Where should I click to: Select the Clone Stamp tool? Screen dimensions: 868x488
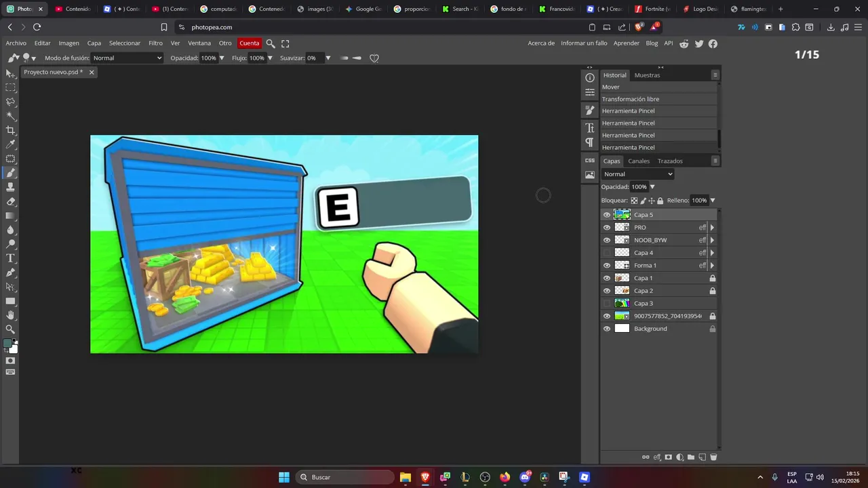10,187
